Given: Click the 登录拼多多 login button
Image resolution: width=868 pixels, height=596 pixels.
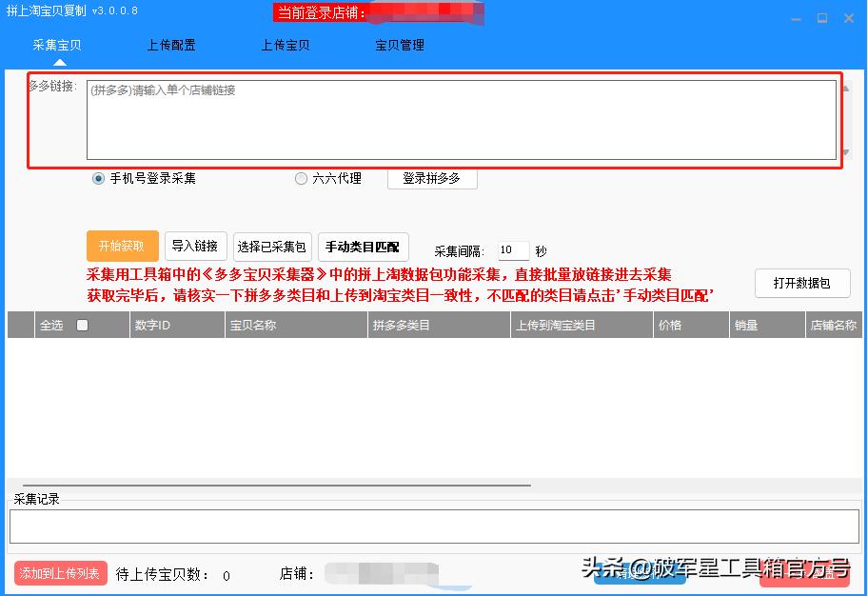Looking at the screenshot, I should [432, 178].
